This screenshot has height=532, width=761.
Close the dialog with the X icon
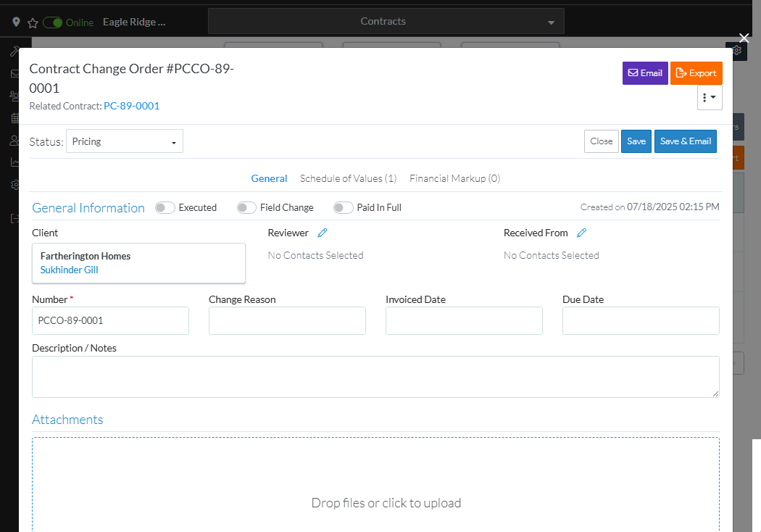pyautogui.click(x=744, y=38)
